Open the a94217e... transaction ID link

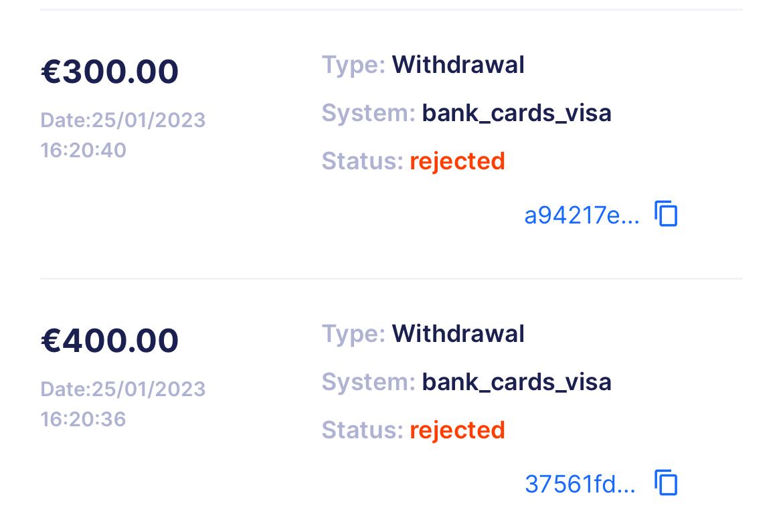click(582, 215)
